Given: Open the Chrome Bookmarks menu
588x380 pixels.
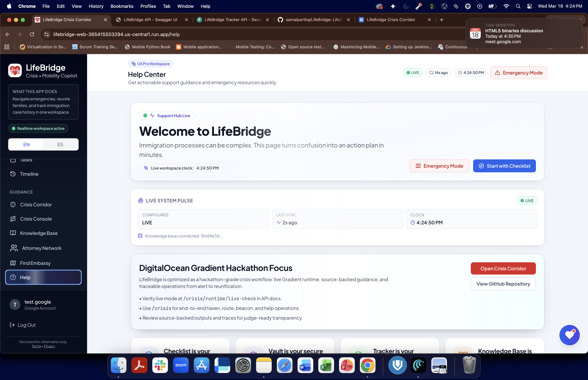Looking at the screenshot, I should (x=122, y=6).
